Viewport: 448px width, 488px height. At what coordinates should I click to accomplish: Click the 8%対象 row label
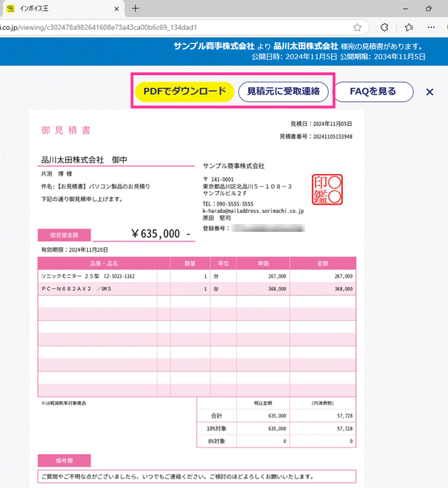pos(217,441)
